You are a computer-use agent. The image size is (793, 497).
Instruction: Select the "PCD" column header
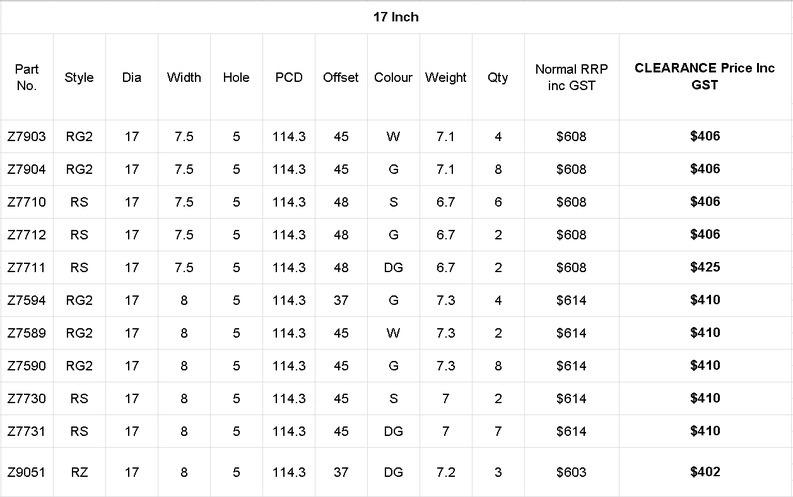[x=289, y=77]
